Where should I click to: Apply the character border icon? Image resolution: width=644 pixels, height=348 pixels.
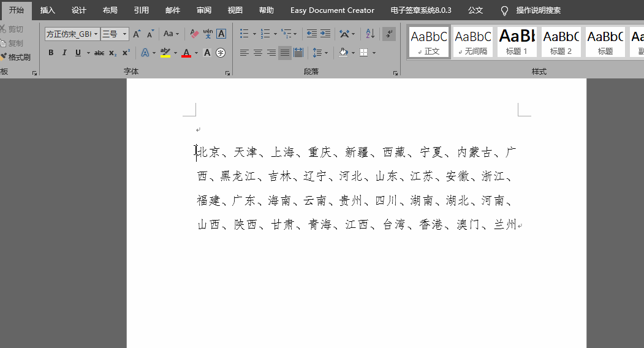221,34
